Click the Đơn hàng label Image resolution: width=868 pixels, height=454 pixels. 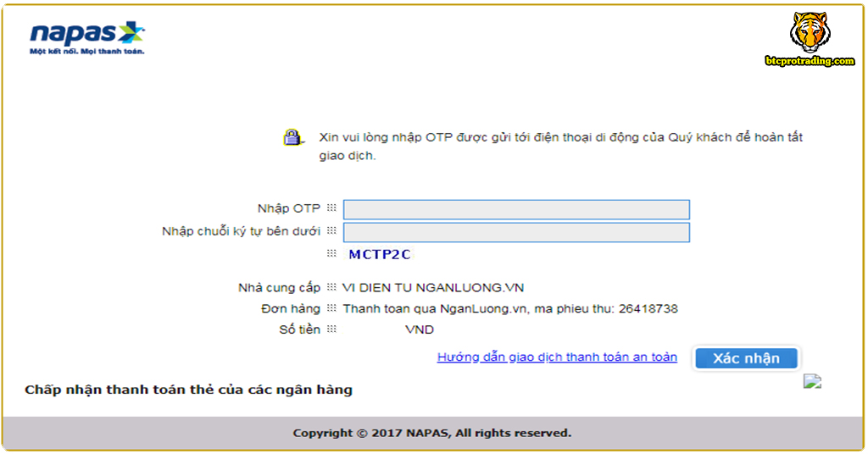[291, 308]
